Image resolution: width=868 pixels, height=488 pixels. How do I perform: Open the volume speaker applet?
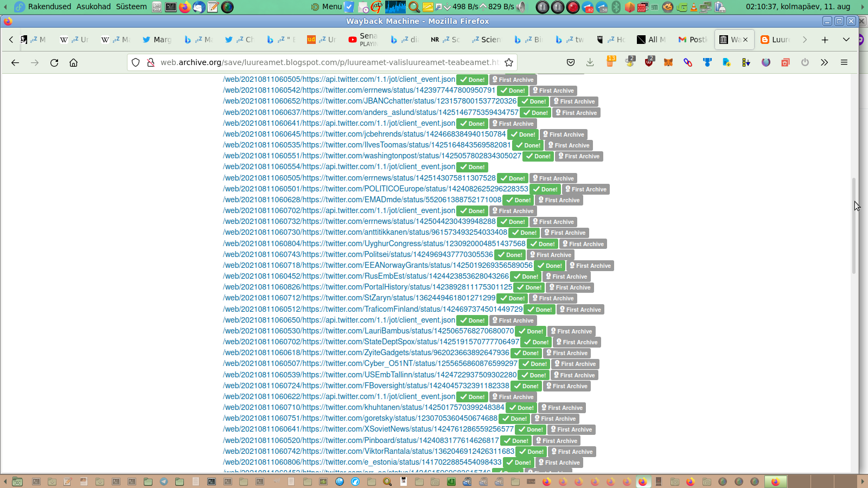(521, 7)
